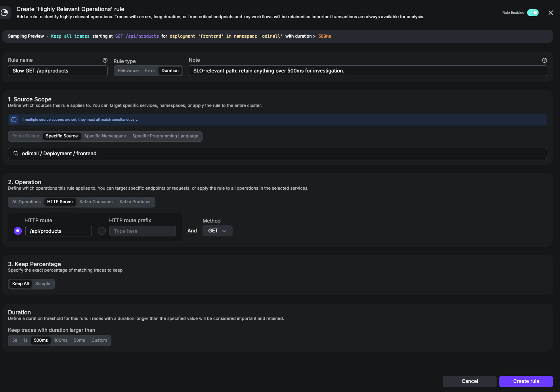The image size is (560, 392).
Task: Switch to HTTP Server operation
Action: click(x=60, y=202)
